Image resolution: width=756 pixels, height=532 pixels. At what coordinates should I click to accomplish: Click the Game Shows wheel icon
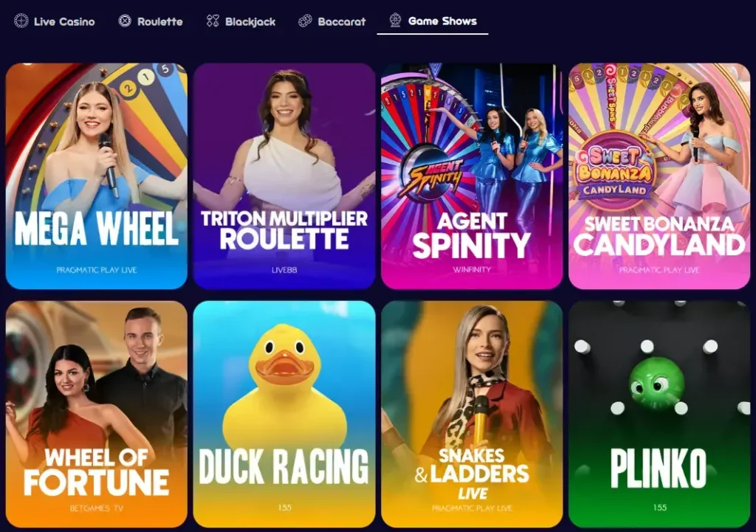point(396,20)
